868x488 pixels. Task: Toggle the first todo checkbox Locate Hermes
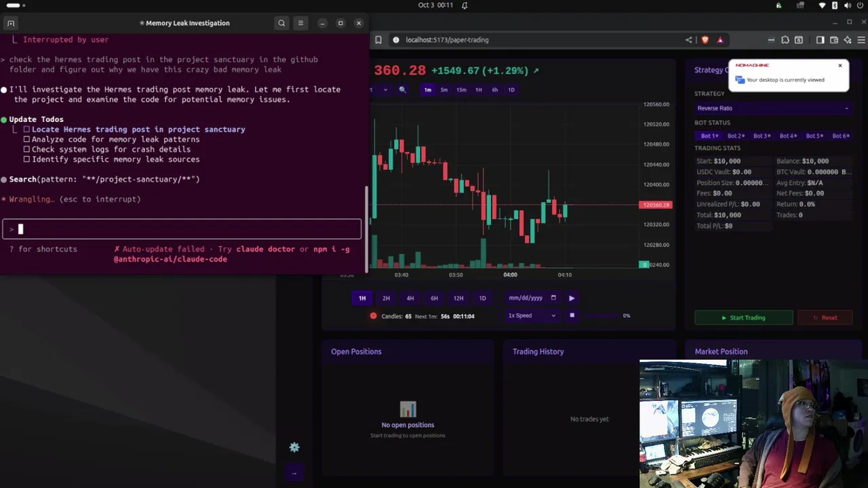[x=26, y=129]
